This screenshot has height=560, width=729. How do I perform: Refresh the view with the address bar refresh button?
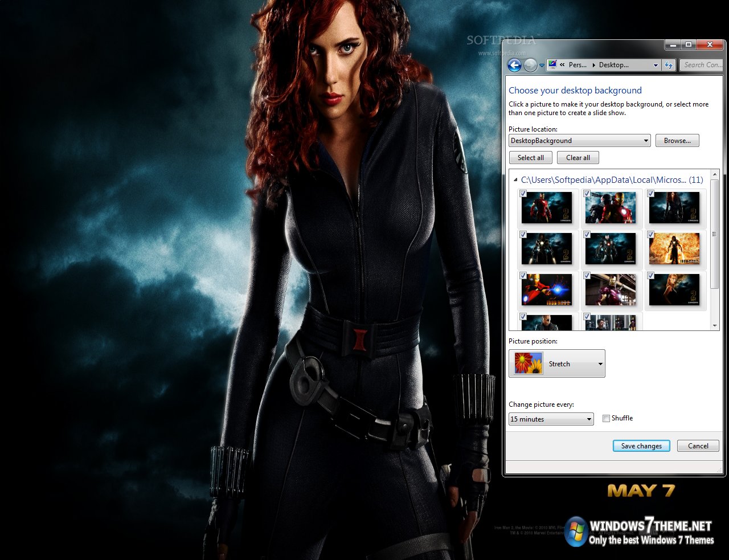click(x=669, y=65)
